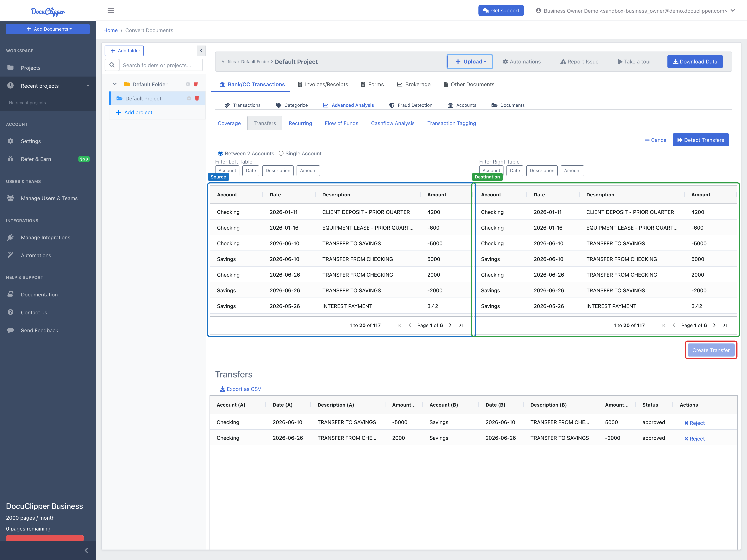Open the Add Documents dropdown
747x560 pixels.
48,29
